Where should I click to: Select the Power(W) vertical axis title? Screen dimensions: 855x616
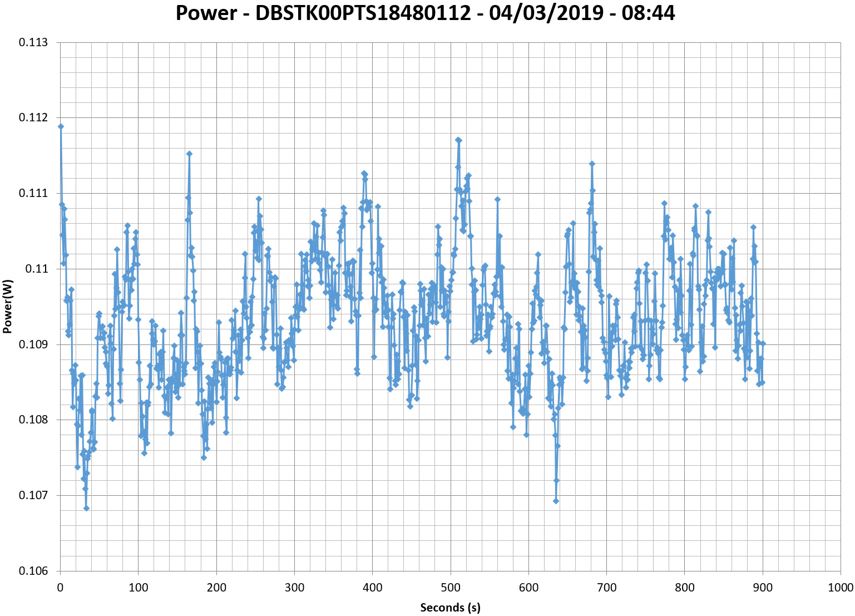point(7,306)
